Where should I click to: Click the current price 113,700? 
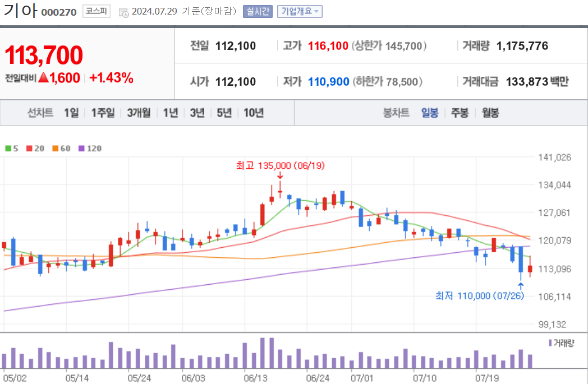(x=44, y=55)
